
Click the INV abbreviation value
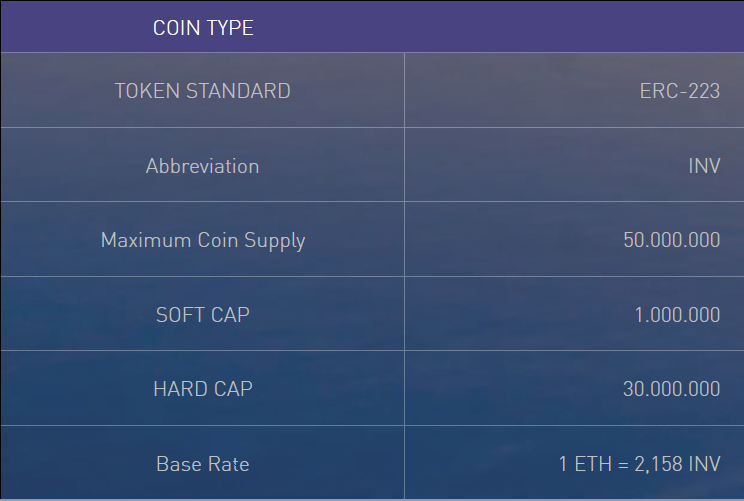click(704, 166)
